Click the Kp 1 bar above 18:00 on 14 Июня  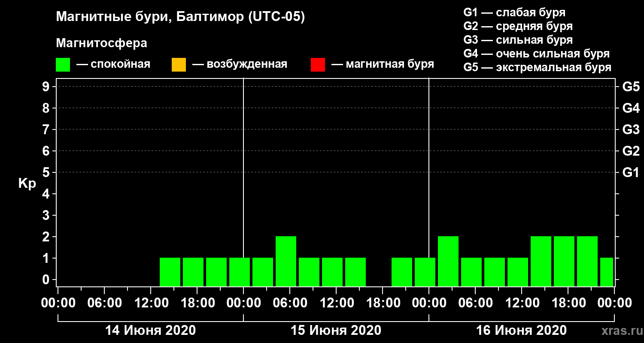tap(193, 272)
